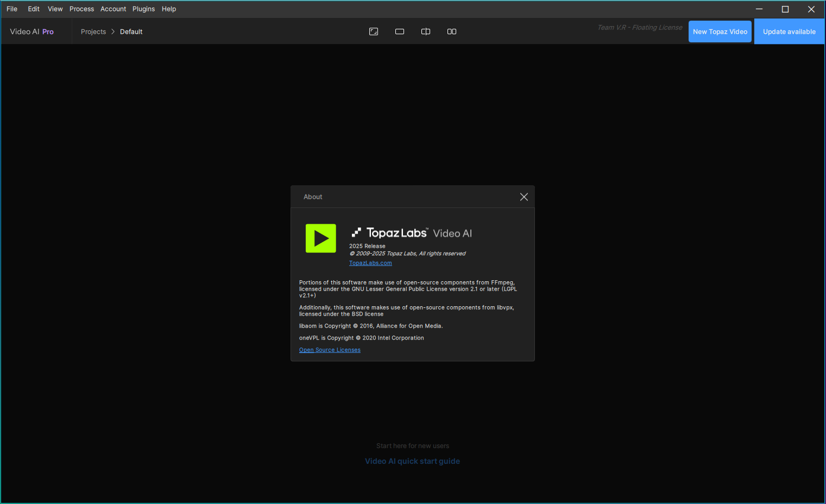Click 'Start here for new users' text
Viewport: 826px width, 504px height.
(413, 446)
